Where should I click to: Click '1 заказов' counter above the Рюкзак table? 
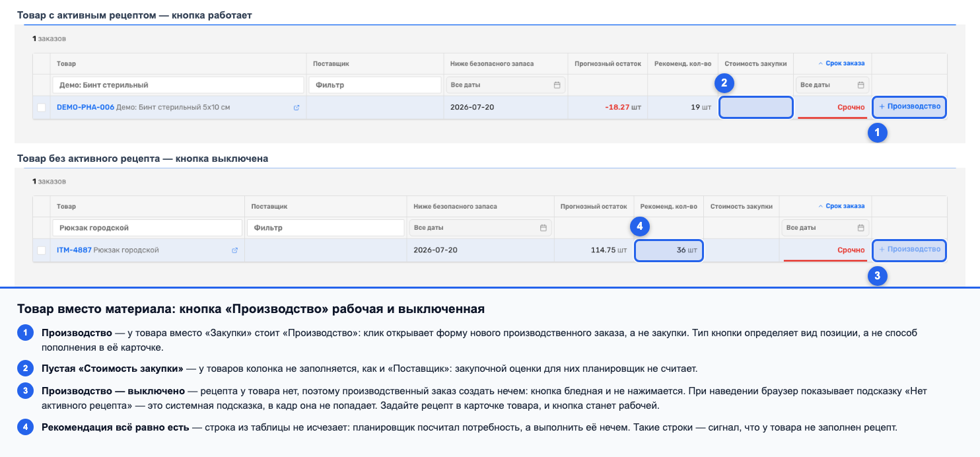coord(50,182)
